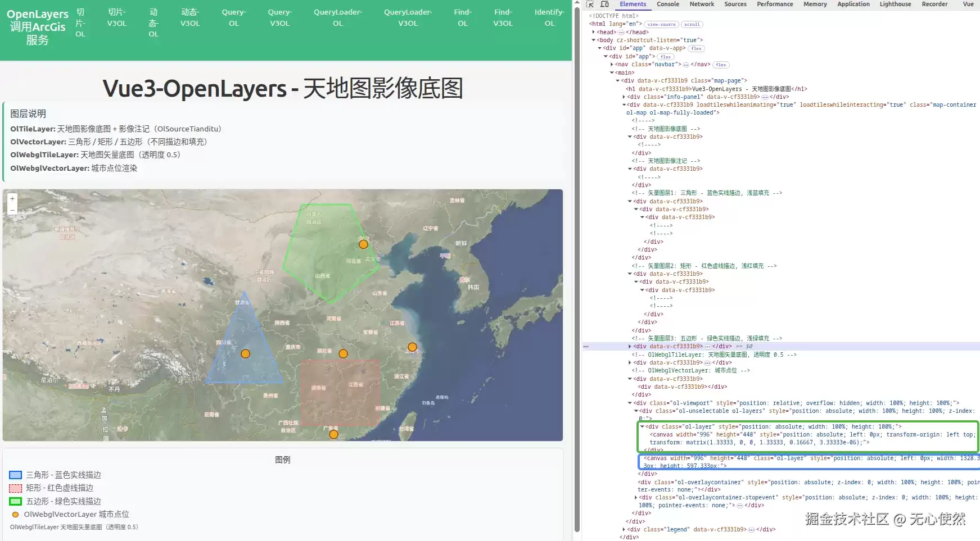Viewport: 980px width, 541px height.
Task: Expand the nav class navbar node
Action: (612, 65)
